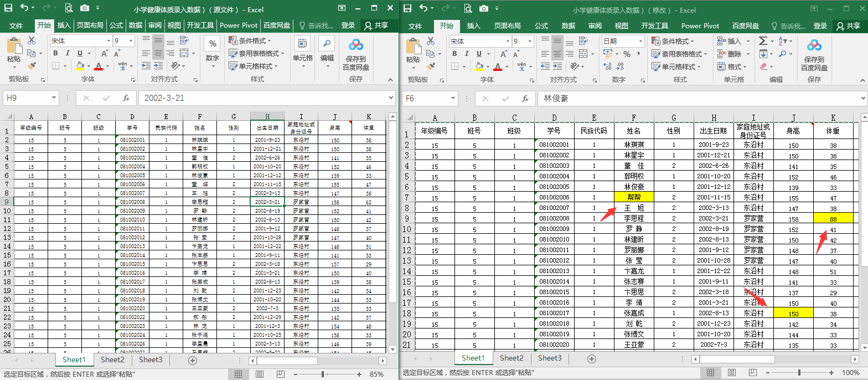
Task: Click 登录 sign-in in modified file window
Action: [820, 26]
